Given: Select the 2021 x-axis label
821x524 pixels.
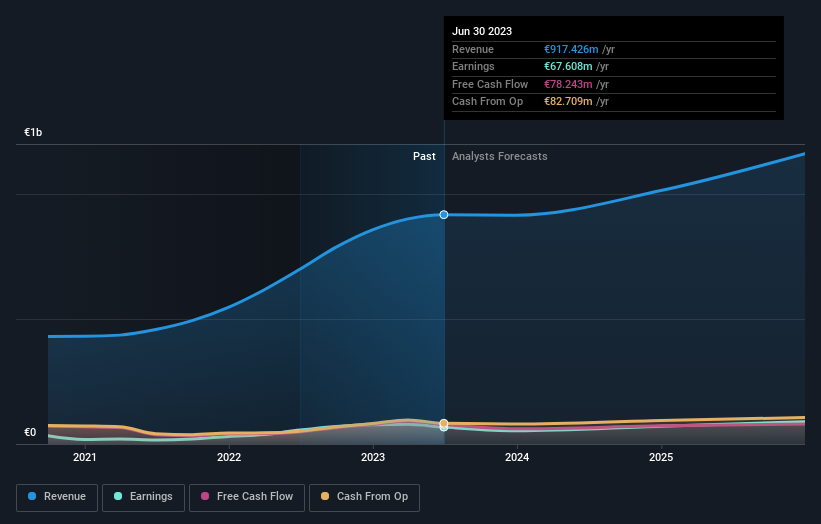Looking at the screenshot, I should point(85,457).
